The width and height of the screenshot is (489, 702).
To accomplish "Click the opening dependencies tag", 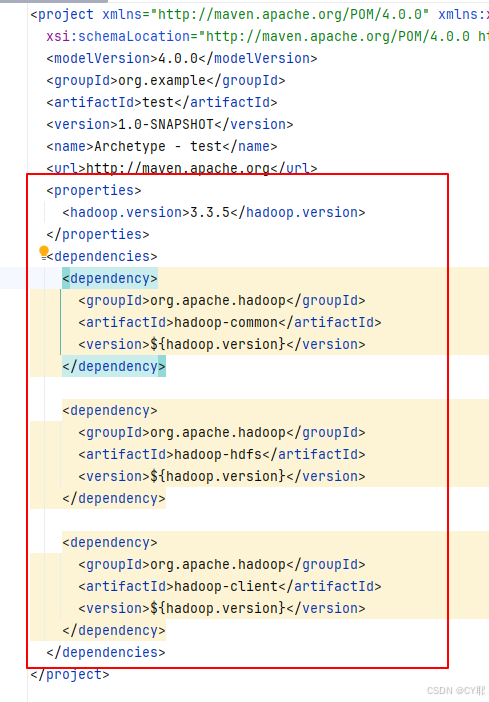I will (x=102, y=257).
